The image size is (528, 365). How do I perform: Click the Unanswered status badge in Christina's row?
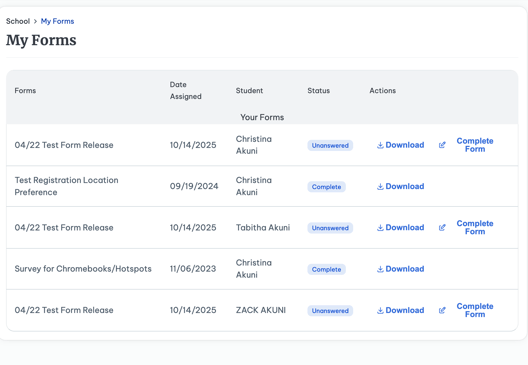click(x=330, y=145)
